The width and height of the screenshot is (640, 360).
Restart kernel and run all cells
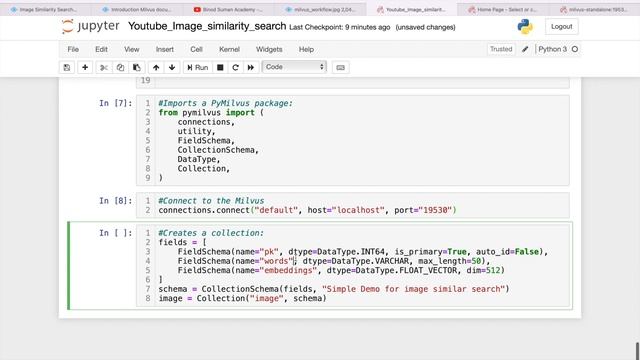click(251, 67)
